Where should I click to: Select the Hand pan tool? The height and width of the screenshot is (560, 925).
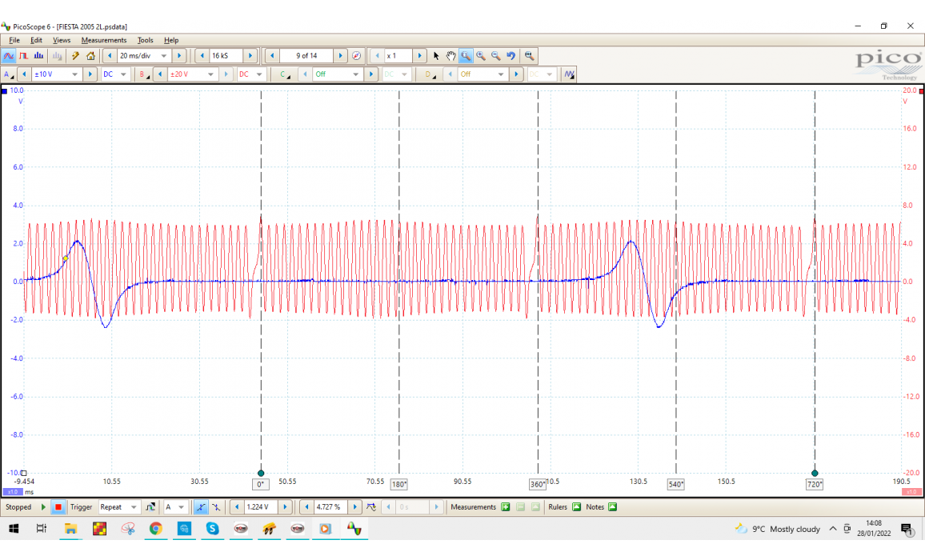coord(450,56)
